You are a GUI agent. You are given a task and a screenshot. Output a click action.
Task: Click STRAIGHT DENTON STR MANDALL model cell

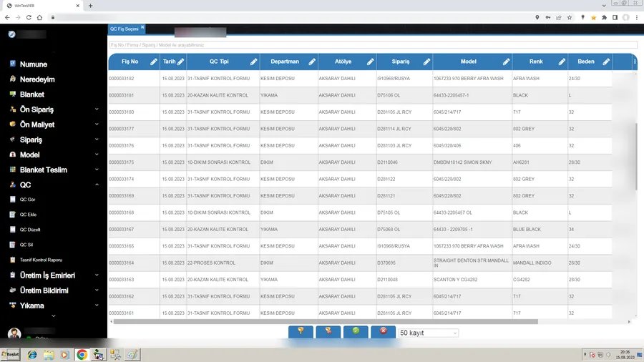click(471, 263)
